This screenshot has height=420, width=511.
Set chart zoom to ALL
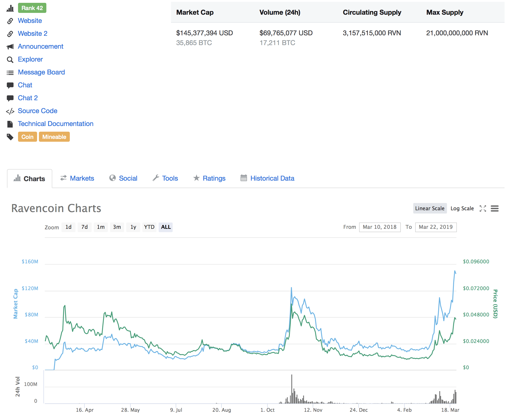(x=166, y=227)
